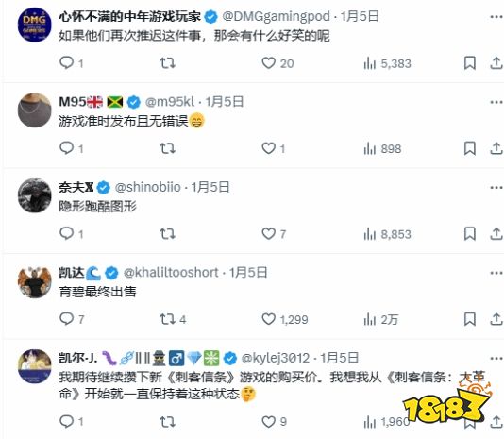504x439 pixels.
Task: Open more options menu for @shinobiio tweet
Action: tap(496, 188)
